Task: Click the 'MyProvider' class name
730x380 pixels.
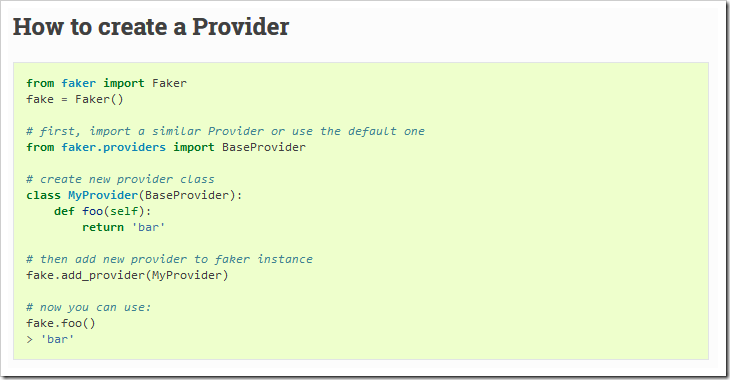Action: coord(103,195)
